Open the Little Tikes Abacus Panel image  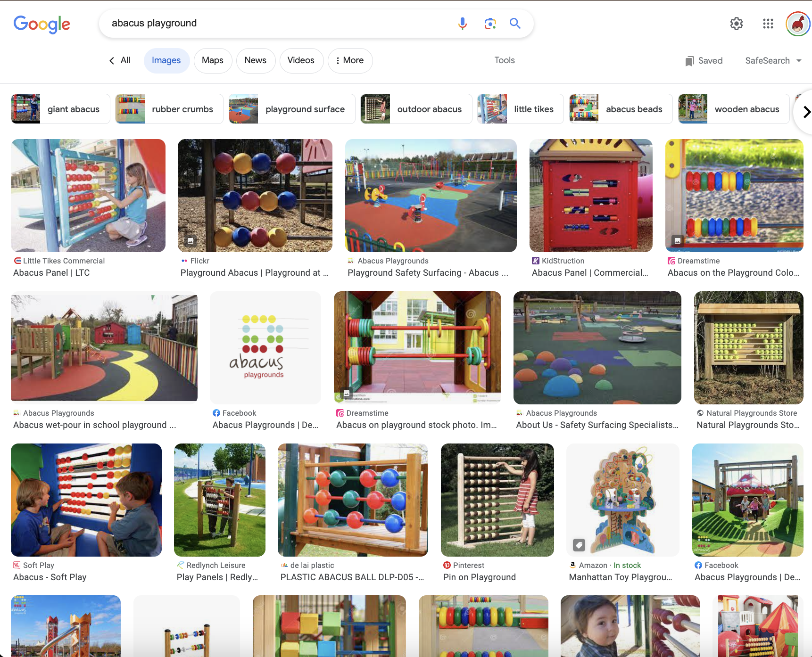(88, 196)
